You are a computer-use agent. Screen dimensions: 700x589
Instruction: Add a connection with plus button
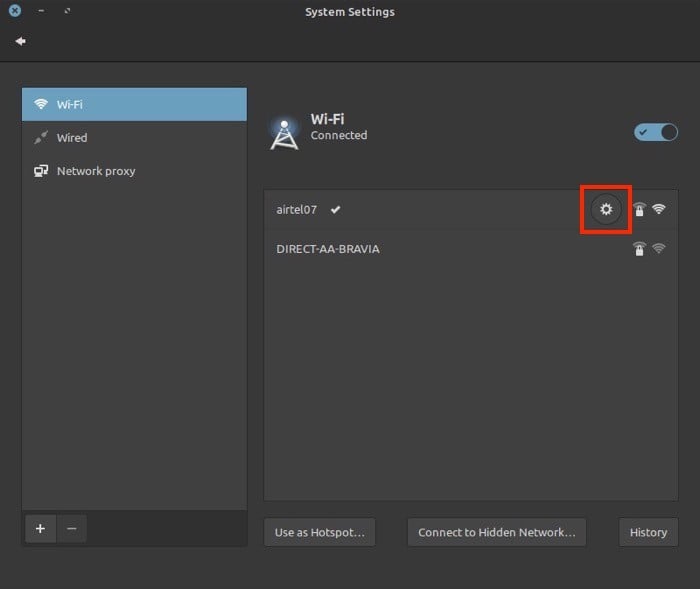[41, 529]
